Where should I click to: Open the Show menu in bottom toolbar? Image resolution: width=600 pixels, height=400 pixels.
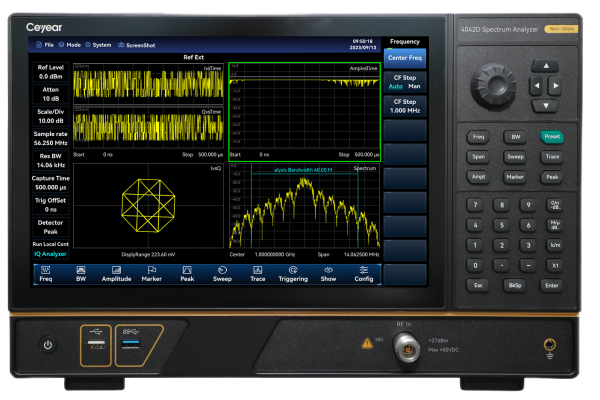coord(328,275)
